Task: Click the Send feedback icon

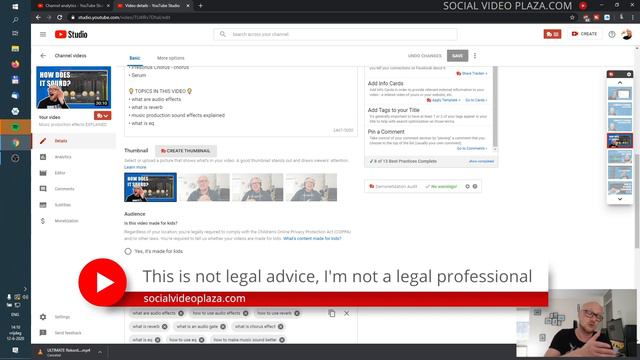Action: [x=43, y=333]
